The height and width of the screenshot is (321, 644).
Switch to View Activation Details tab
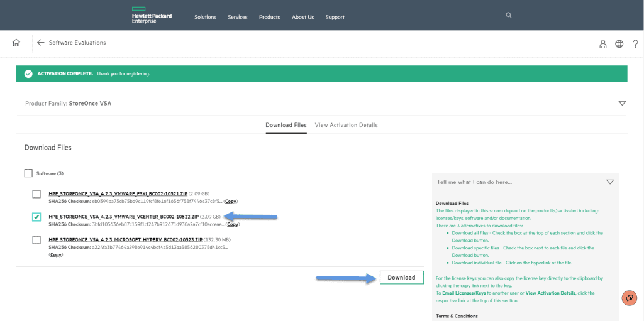click(347, 125)
